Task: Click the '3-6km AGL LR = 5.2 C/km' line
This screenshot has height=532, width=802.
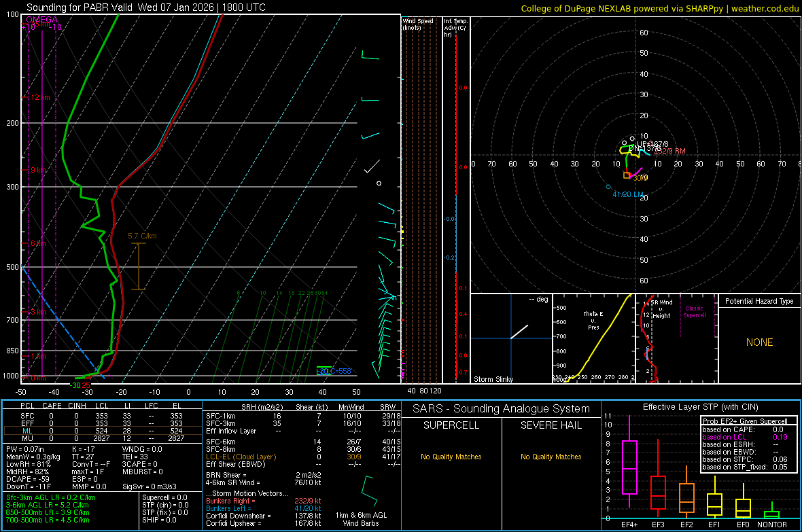Action: (x=47, y=505)
